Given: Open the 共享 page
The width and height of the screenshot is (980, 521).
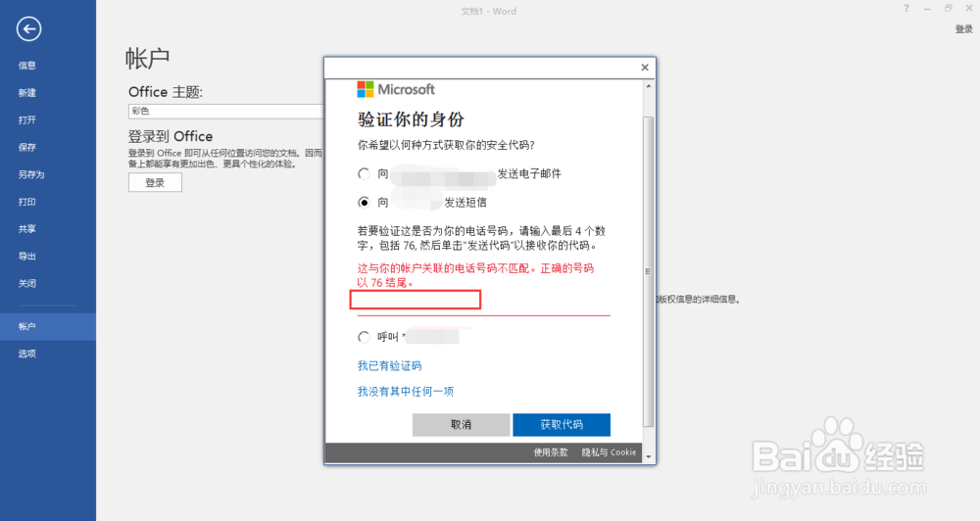Looking at the screenshot, I should click(x=26, y=229).
